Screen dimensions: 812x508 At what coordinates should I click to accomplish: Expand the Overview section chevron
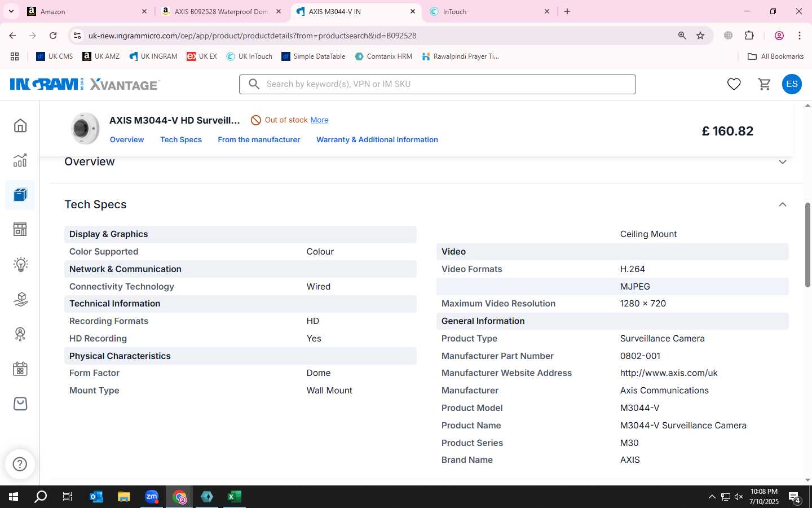pos(783,162)
